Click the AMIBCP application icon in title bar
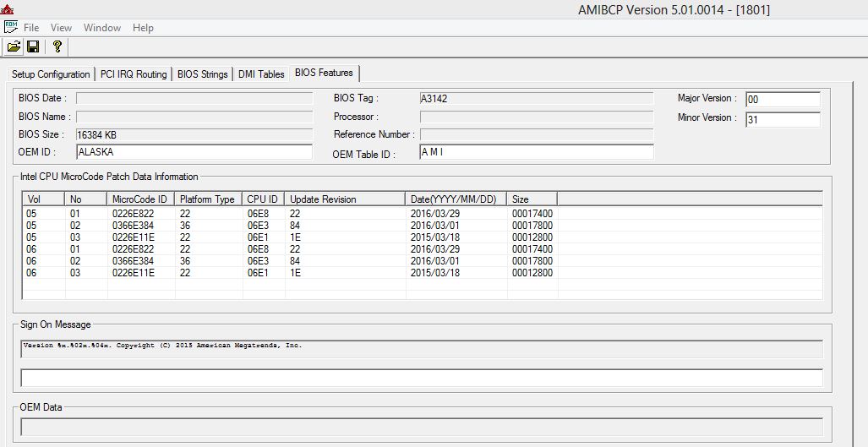The height and width of the screenshot is (447, 868). (x=7, y=9)
